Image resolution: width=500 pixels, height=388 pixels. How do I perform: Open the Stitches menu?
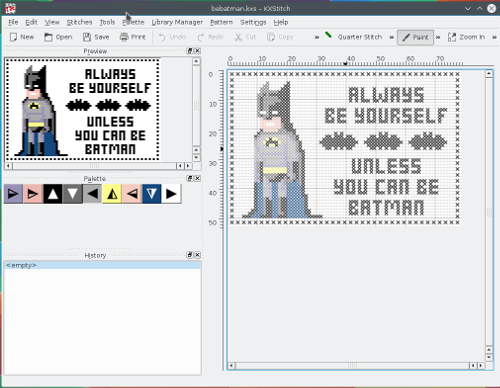79,22
